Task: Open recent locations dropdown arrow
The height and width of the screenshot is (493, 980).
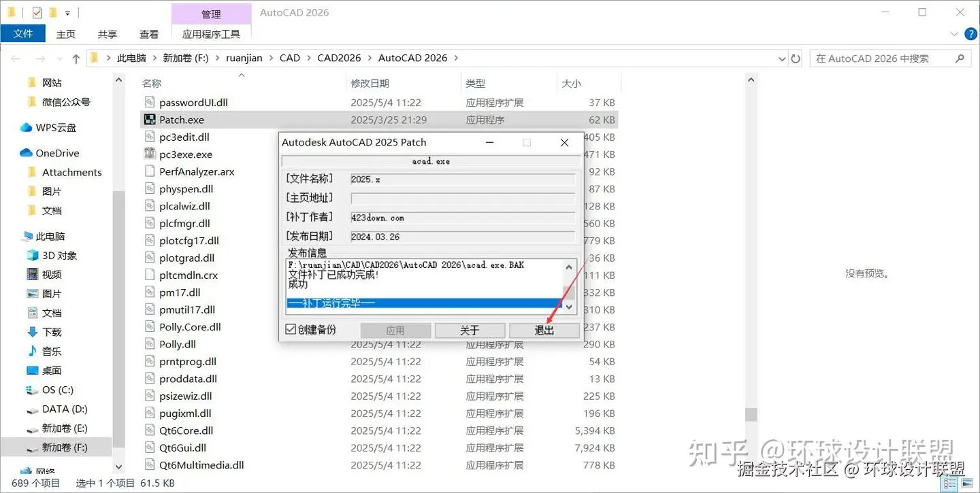Action: pyautogui.click(x=59, y=59)
